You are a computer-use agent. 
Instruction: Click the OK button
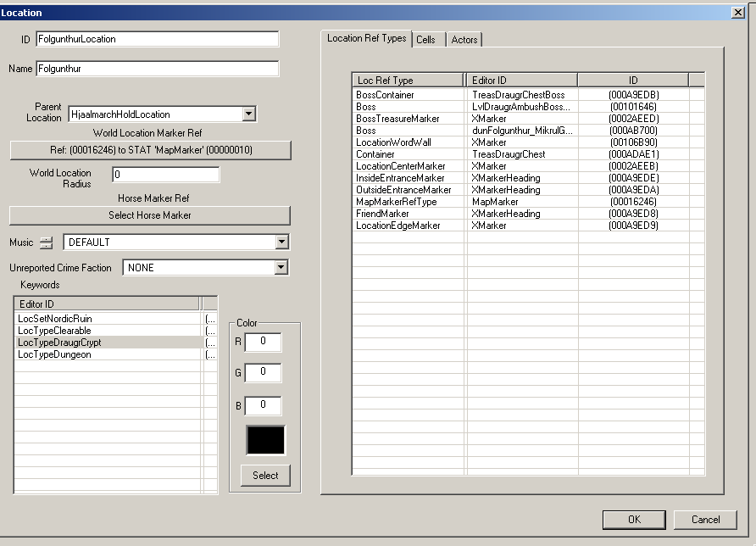[x=634, y=520]
